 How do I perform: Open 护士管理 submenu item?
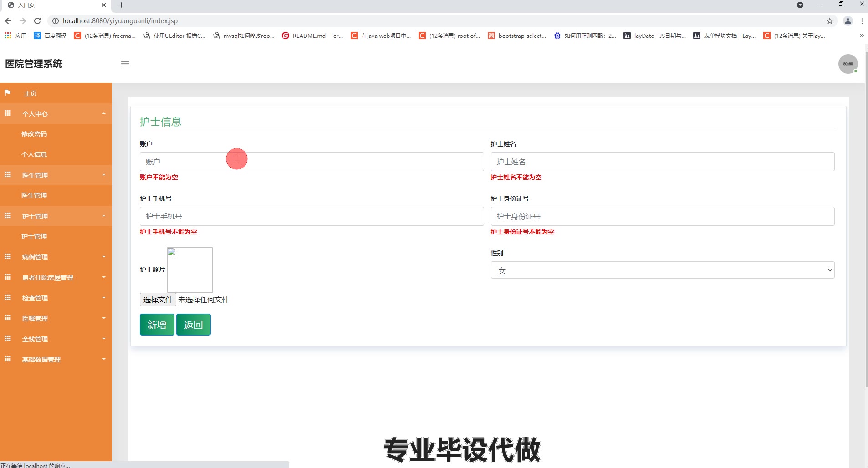click(34, 236)
